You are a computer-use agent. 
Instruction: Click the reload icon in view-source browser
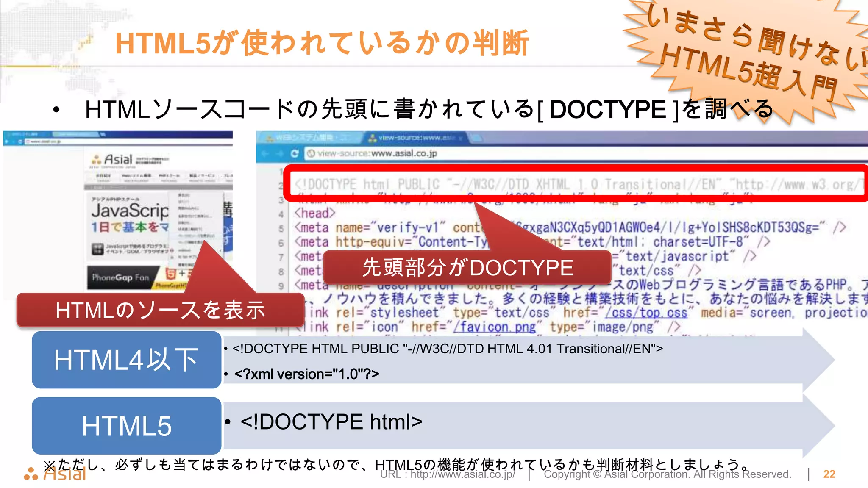pyautogui.click(x=295, y=153)
